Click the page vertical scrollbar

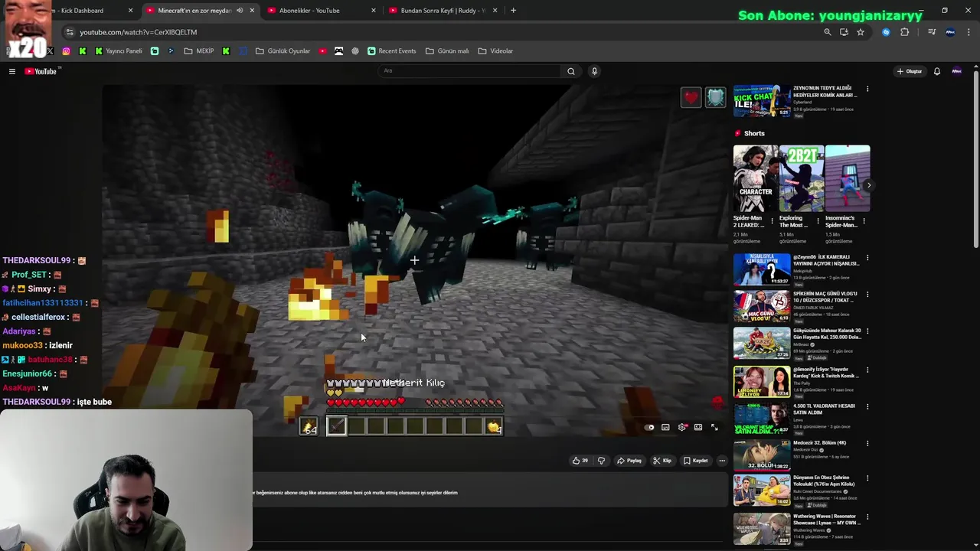[976, 161]
